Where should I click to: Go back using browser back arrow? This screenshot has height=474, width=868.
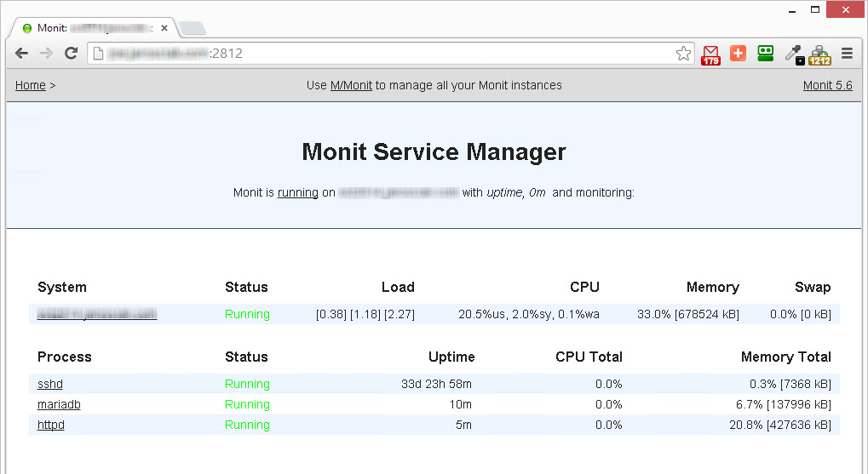pos(21,53)
